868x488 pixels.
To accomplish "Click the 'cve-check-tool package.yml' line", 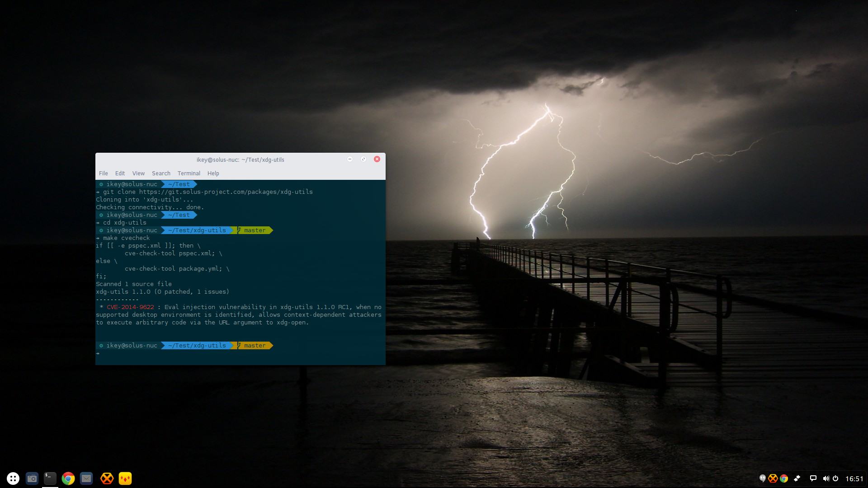I will [177, 269].
